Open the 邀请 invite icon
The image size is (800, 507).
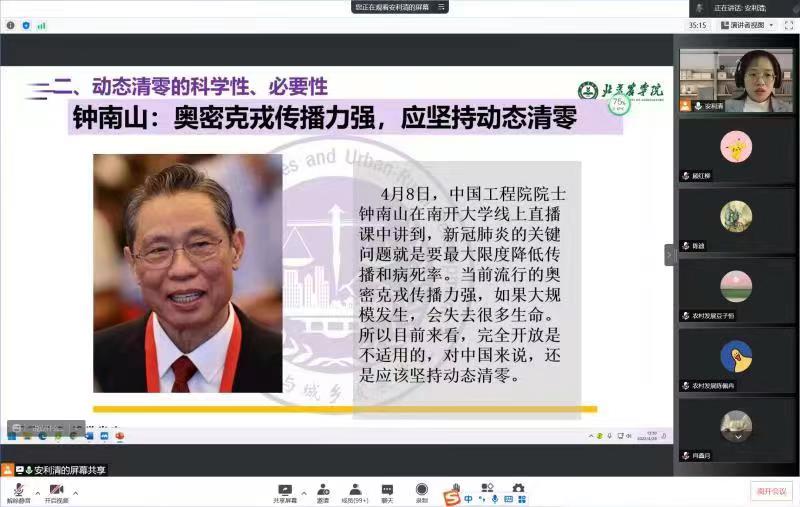click(x=323, y=489)
